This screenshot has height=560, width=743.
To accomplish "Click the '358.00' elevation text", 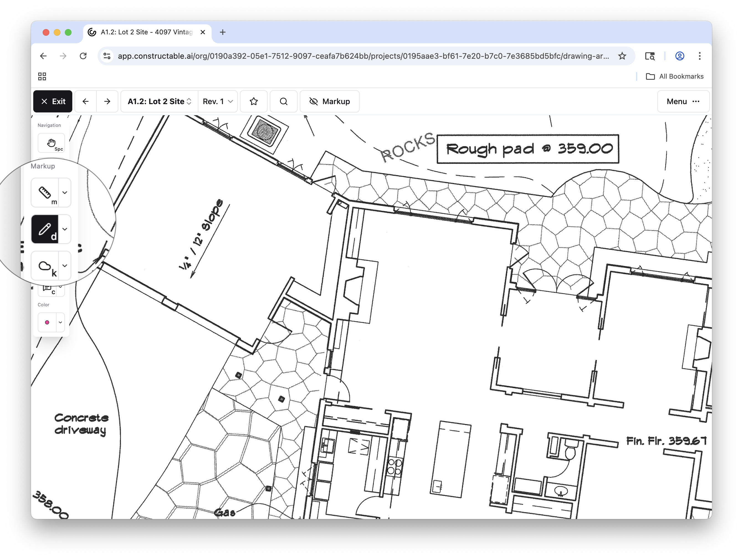I will coord(50,505).
